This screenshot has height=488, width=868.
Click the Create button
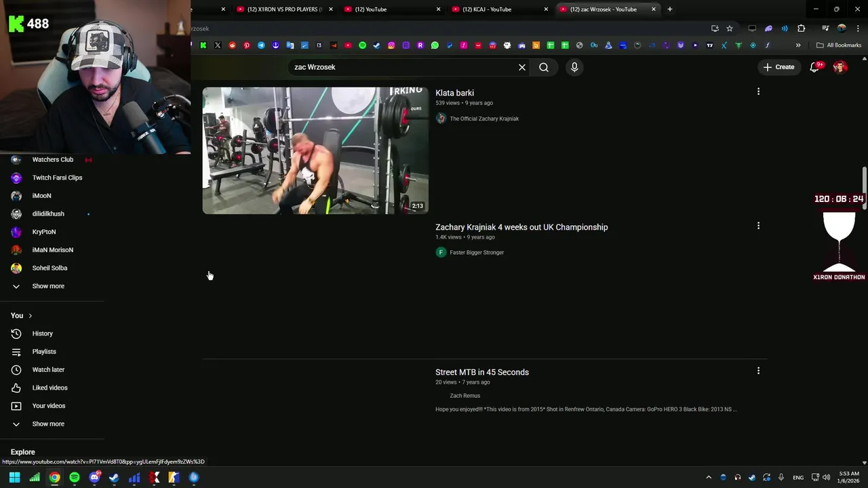click(778, 67)
